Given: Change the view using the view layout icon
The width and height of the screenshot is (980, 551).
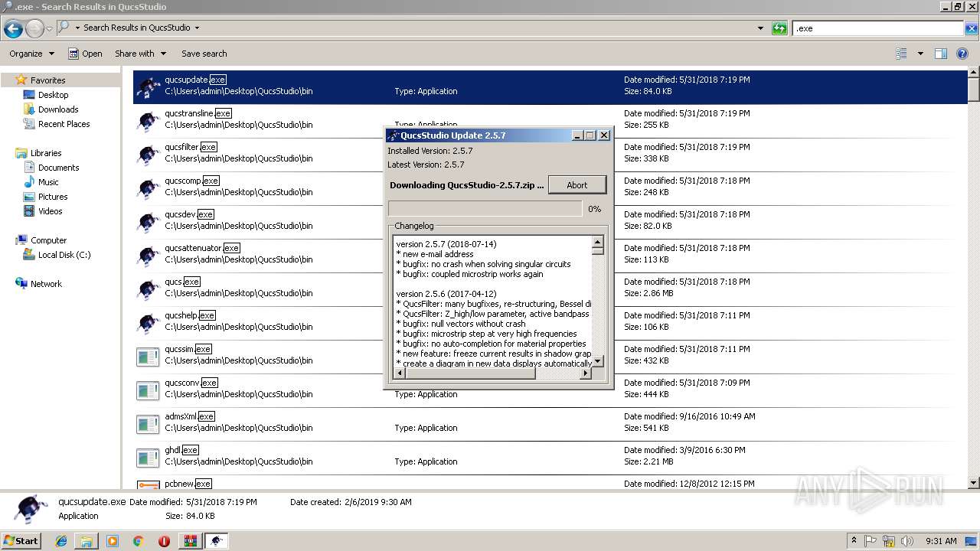Looking at the screenshot, I should click(902, 54).
